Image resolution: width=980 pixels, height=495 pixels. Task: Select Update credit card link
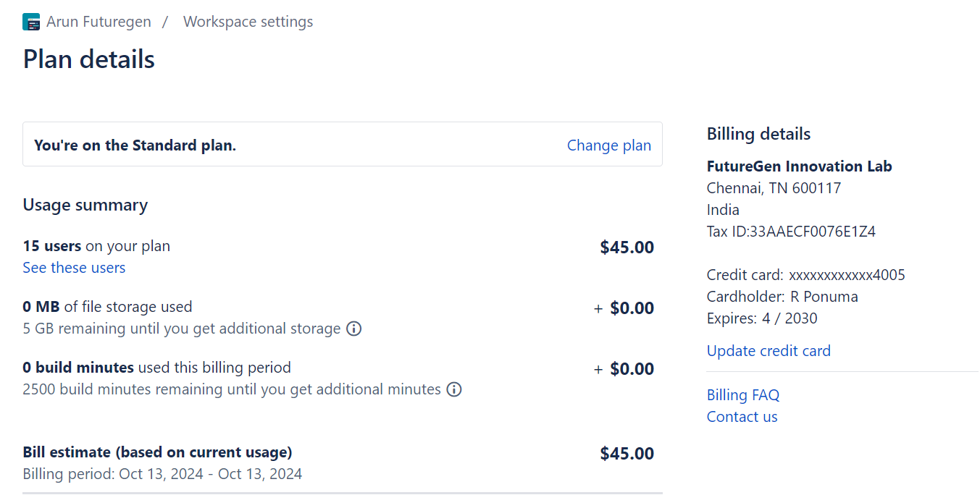click(768, 351)
